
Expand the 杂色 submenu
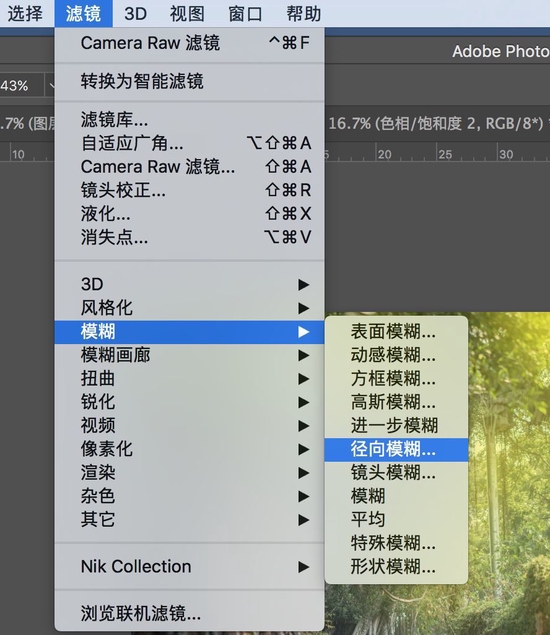(189, 496)
